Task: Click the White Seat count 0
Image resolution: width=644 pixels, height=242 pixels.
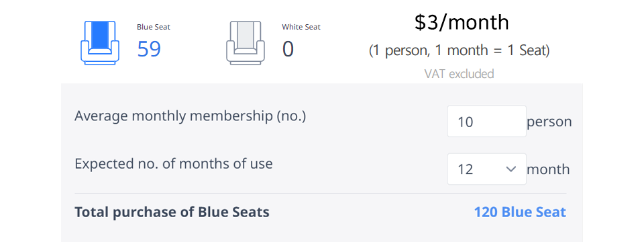Action: [x=288, y=49]
